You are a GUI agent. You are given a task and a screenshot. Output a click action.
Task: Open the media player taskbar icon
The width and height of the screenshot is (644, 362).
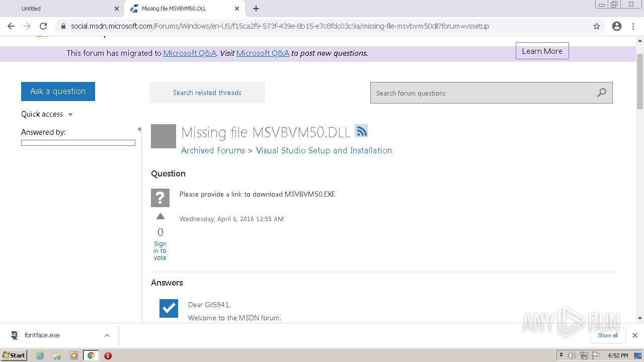point(74,355)
